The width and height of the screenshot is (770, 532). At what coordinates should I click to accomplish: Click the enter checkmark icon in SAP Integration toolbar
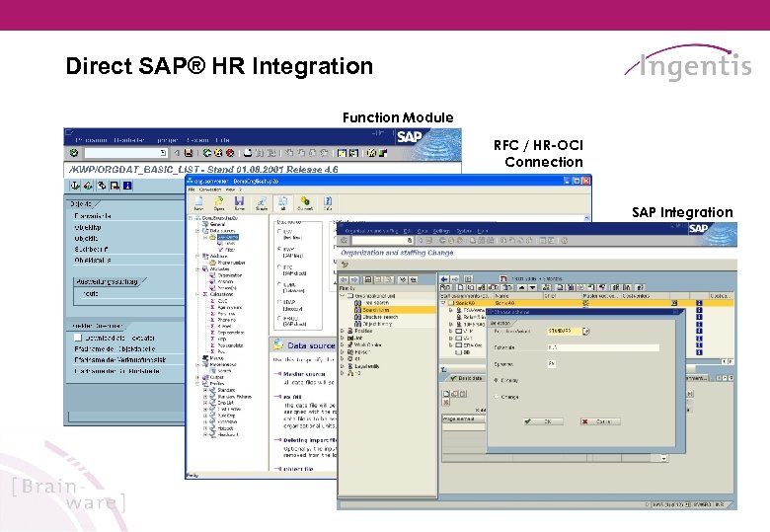pos(345,241)
